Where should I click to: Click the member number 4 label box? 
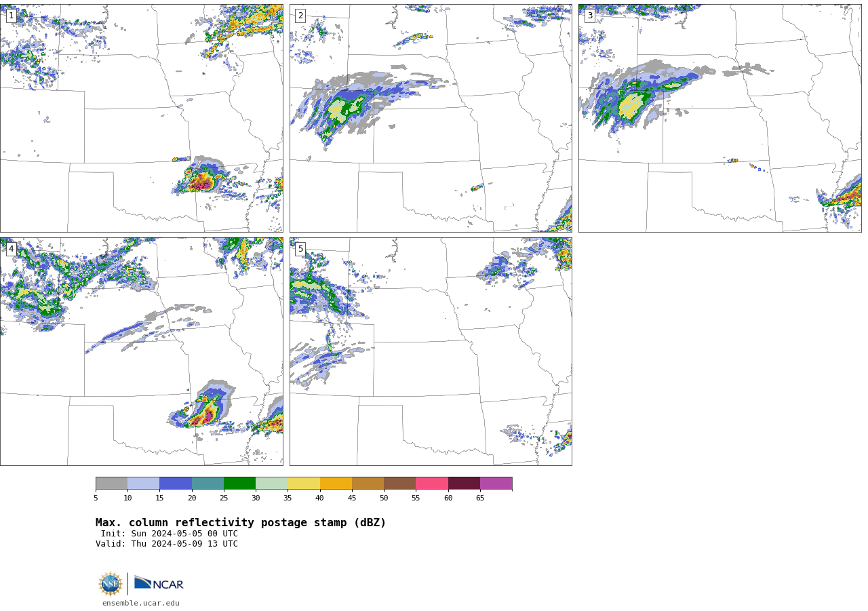(x=11, y=249)
